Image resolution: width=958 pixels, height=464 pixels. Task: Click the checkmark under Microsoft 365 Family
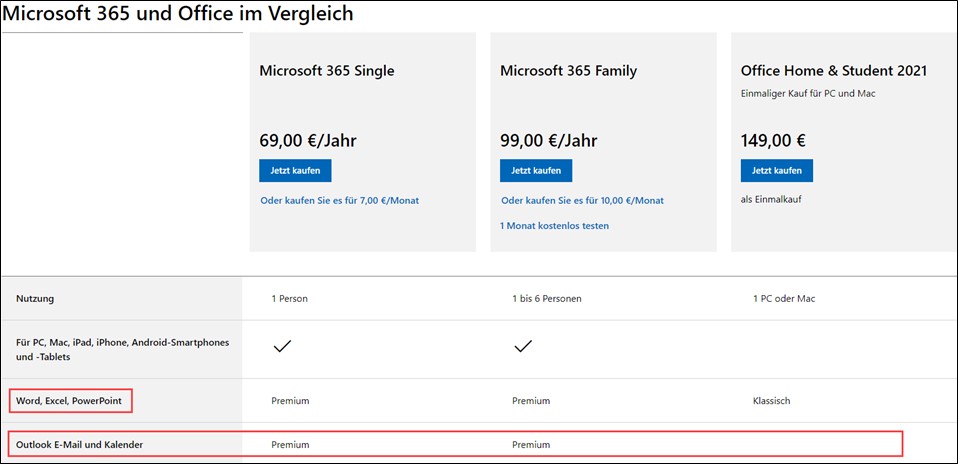[523, 347]
